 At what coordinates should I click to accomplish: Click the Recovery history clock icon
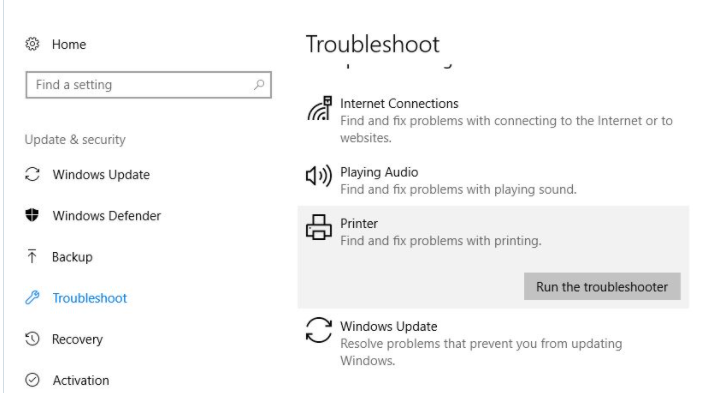point(32,339)
